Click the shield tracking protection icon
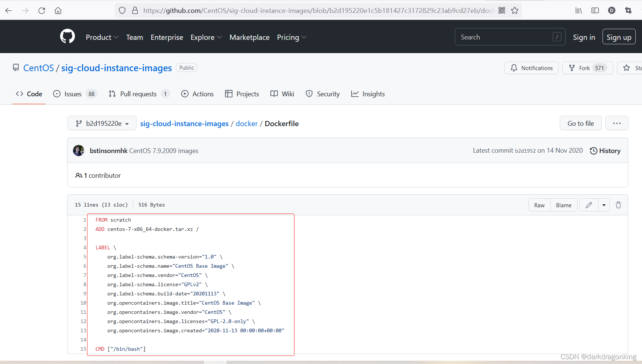 point(122,11)
